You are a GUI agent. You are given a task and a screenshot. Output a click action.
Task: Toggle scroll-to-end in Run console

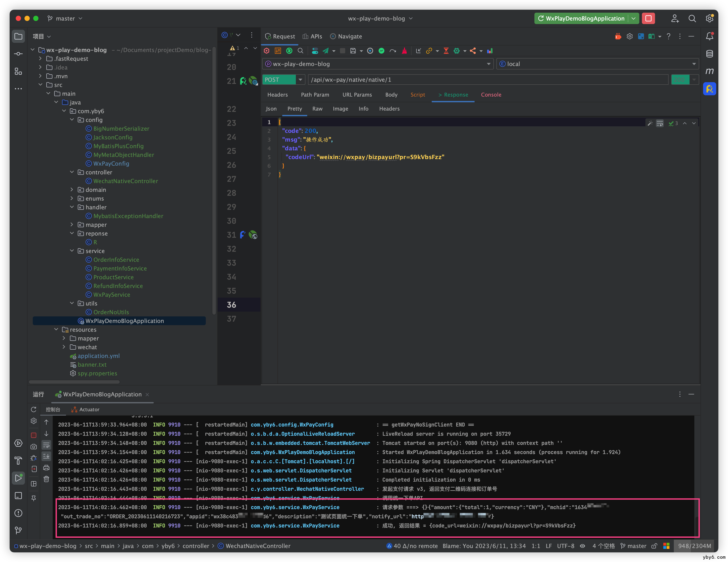(x=46, y=456)
